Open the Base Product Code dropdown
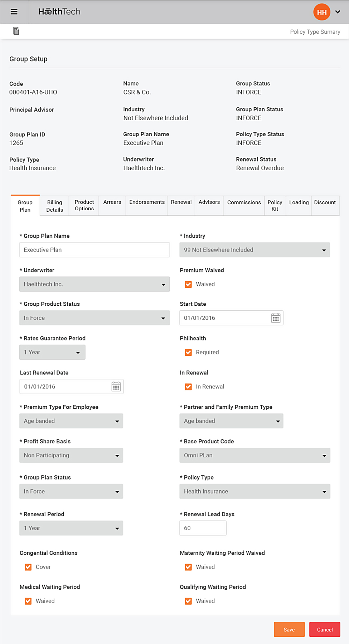349x644 pixels. click(255, 455)
